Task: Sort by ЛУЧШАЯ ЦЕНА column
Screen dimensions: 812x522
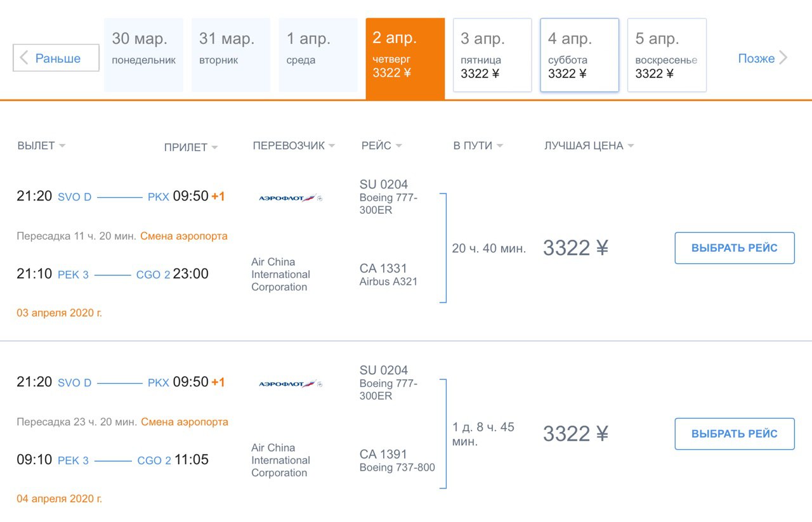Action: pyautogui.click(x=589, y=146)
